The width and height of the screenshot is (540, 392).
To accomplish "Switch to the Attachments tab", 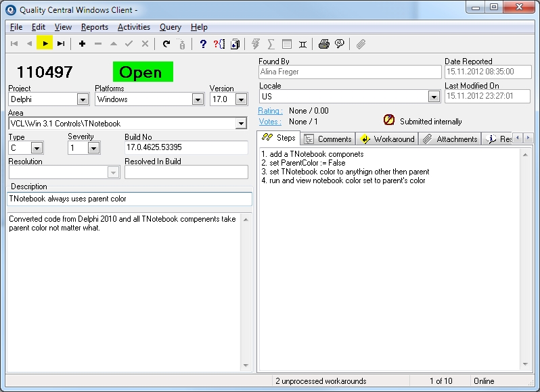I will (x=450, y=139).
